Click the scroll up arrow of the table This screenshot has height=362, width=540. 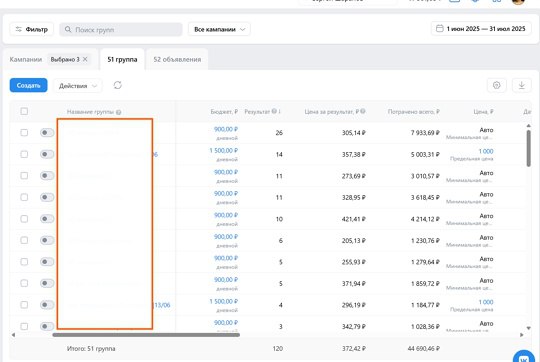coord(529,126)
